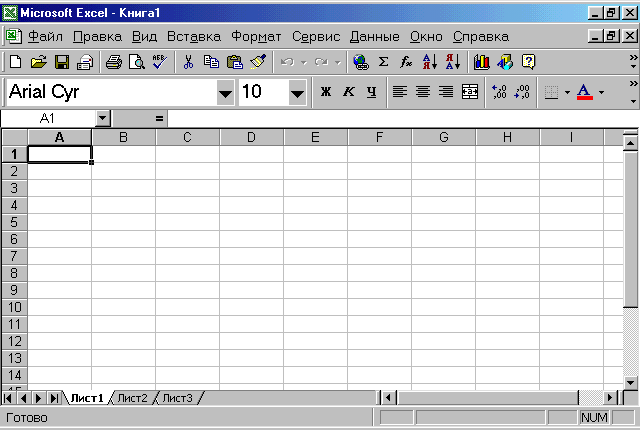
Task: Switch to sheet tab Лист2
Action: (x=132, y=398)
